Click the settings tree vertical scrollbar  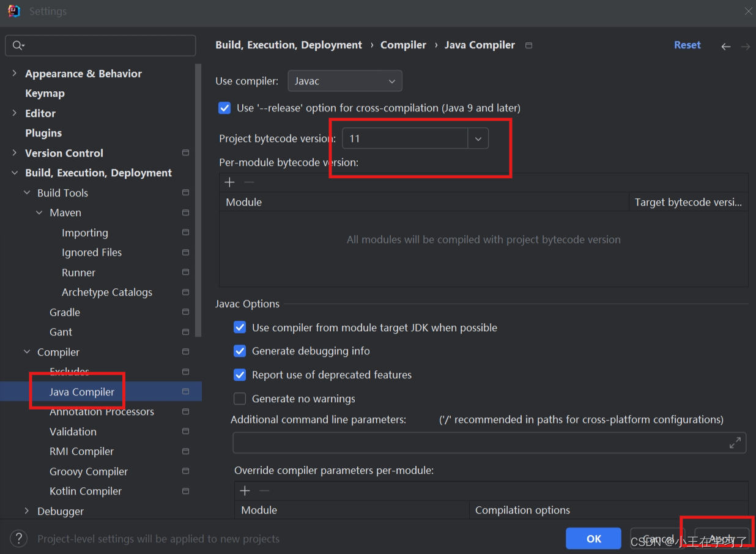point(198,199)
